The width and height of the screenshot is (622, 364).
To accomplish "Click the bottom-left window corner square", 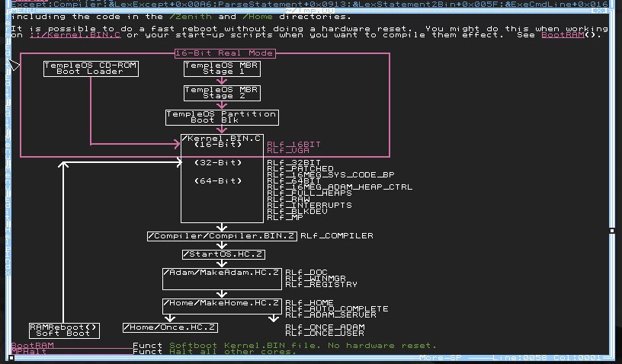I will coord(11,358).
